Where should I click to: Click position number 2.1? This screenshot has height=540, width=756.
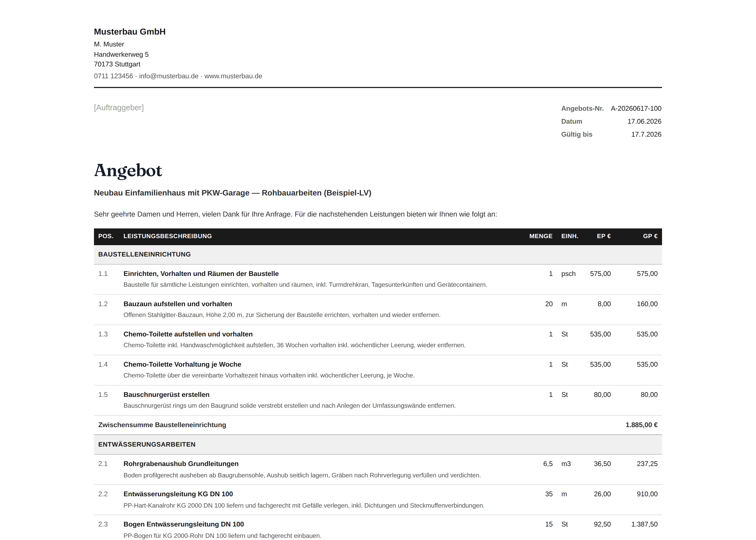103,464
